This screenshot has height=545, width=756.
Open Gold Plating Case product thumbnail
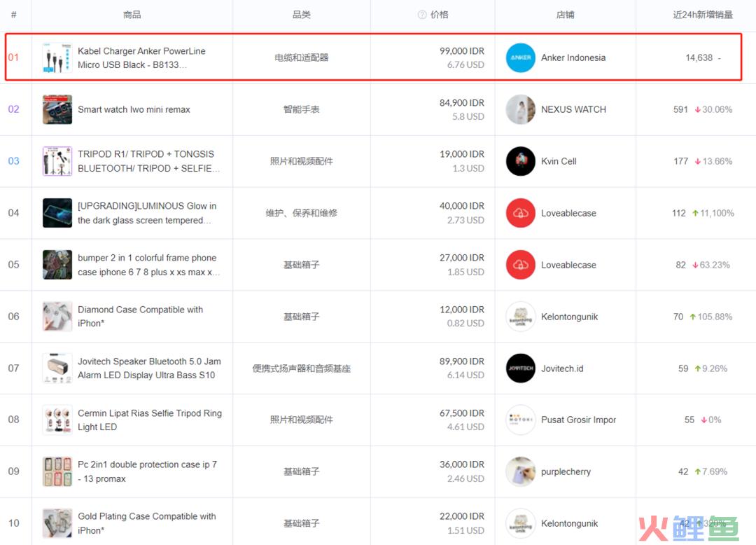57,523
